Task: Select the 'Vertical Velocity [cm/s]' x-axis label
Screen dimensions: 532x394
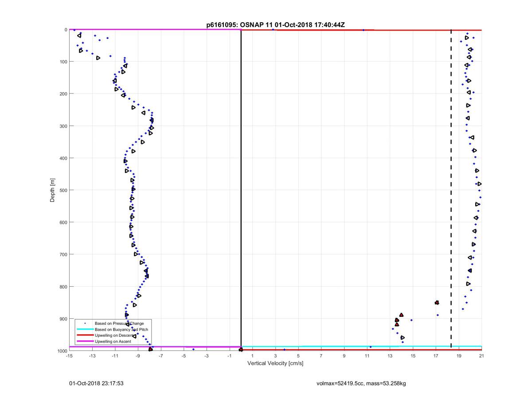Action: (x=275, y=363)
